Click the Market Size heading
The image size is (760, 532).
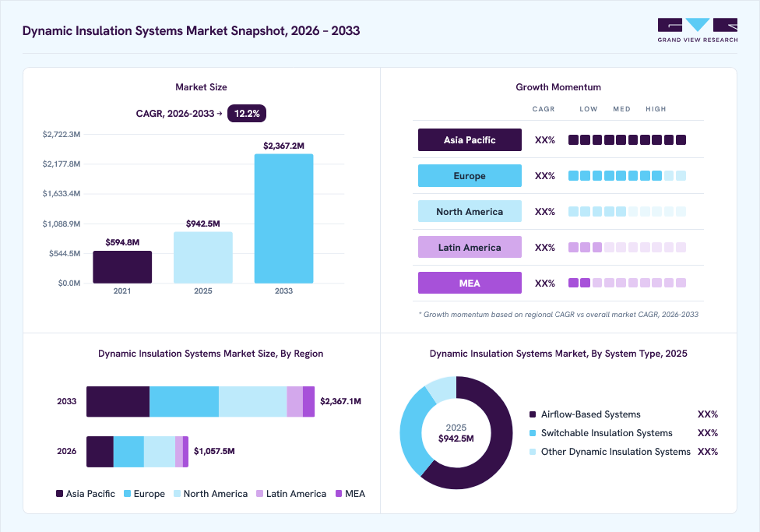coord(201,87)
